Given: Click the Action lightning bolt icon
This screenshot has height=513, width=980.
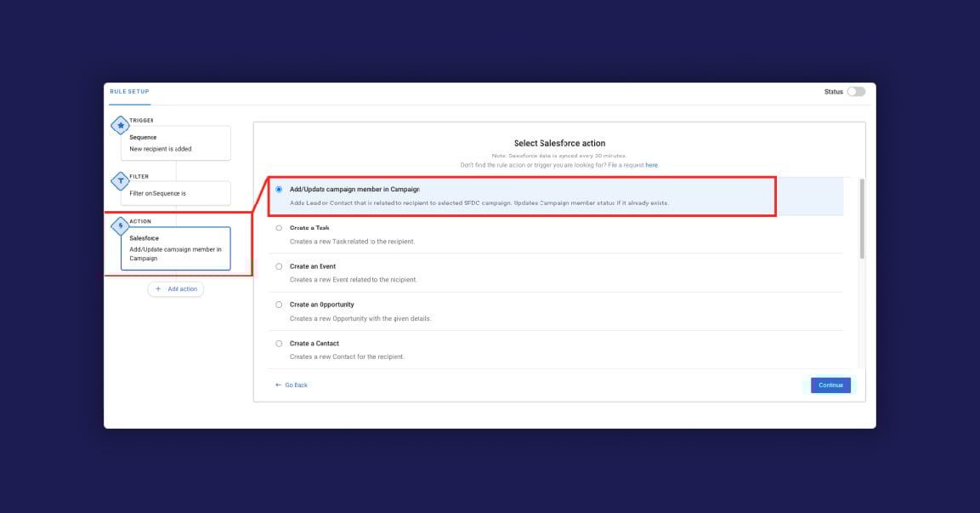Looking at the screenshot, I should (120, 225).
